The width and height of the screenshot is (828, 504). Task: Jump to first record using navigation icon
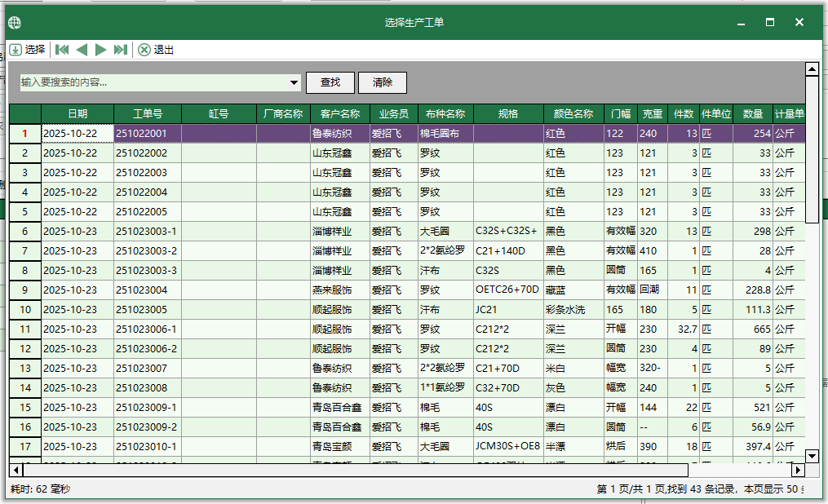click(x=62, y=49)
